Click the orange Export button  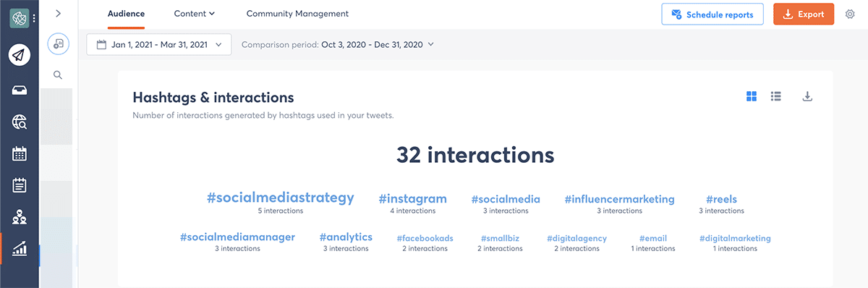(804, 14)
